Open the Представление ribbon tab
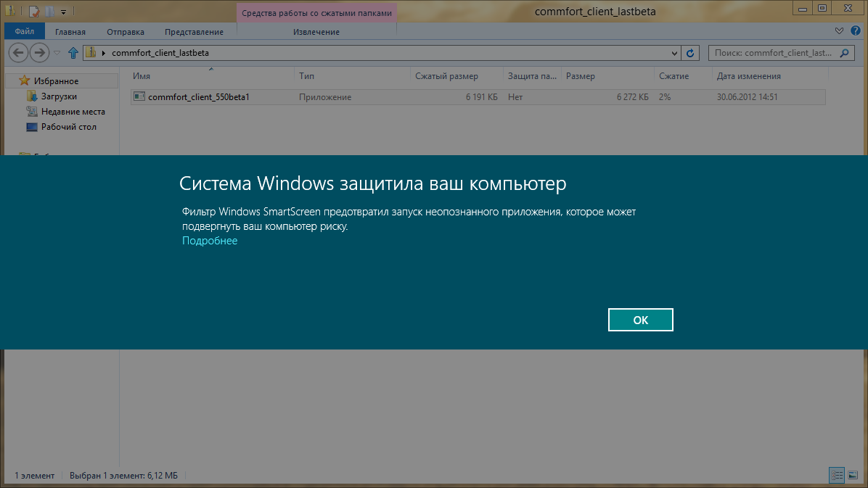 tap(194, 32)
